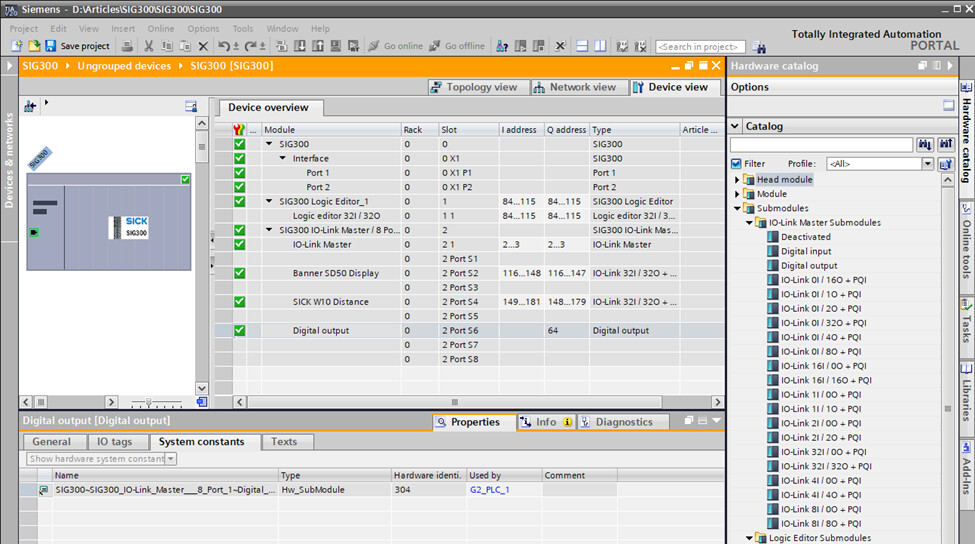
Task: Expand the Module catalog folder
Action: [x=737, y=194]
